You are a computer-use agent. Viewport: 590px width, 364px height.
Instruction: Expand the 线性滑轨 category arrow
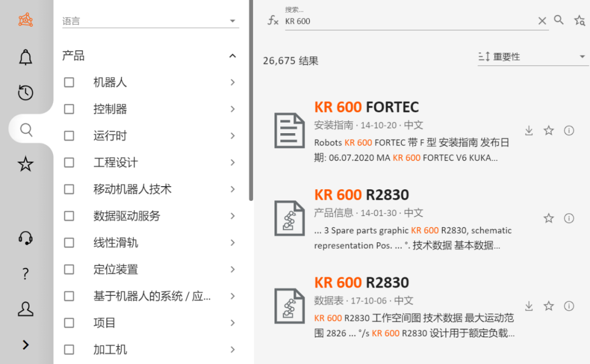click(233, 242)
